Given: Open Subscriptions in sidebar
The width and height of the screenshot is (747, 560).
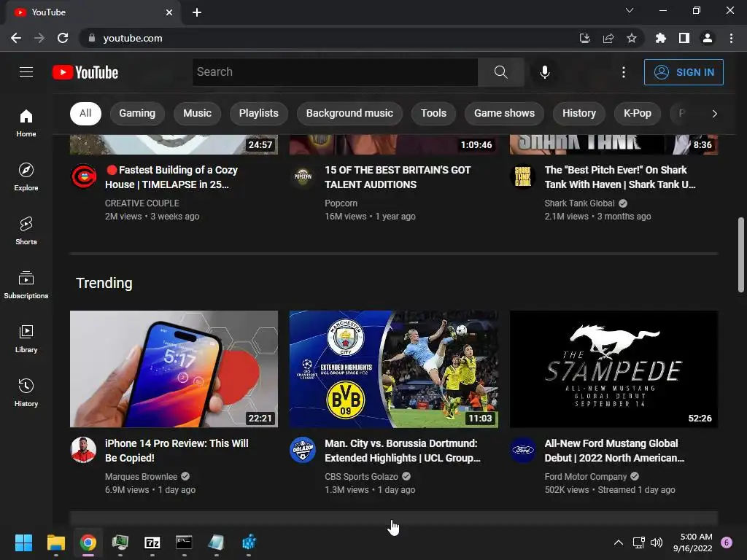Looking at the screenshot, I should click(26, 285).
